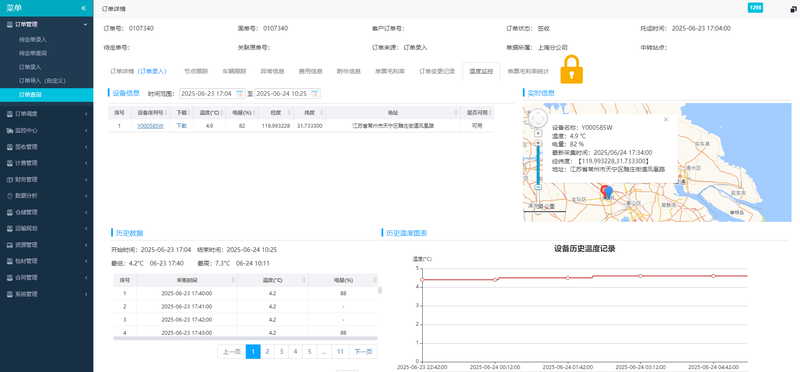This screenshot has height=372, width=800.
Task: Click the history table vertical scrollbar
Action: tap(380, 290)
